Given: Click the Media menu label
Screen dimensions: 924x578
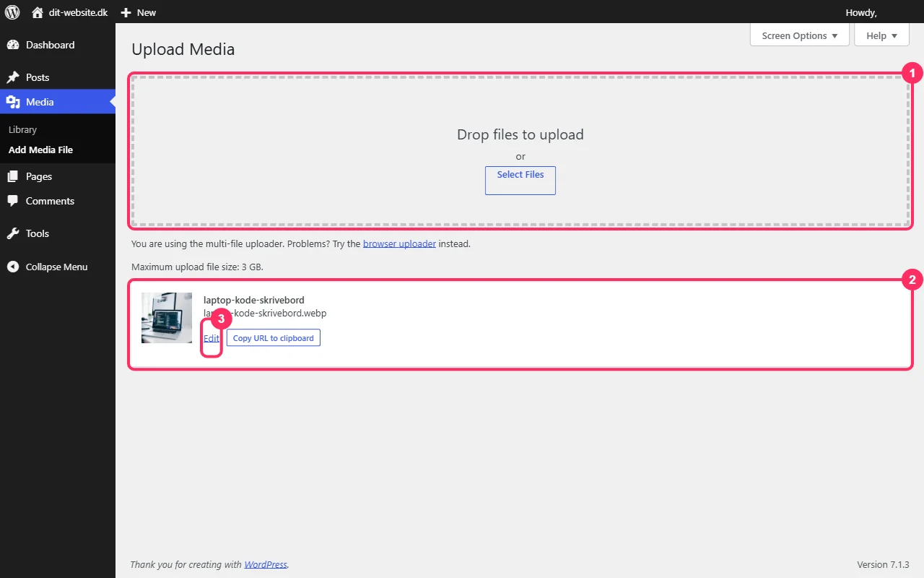Looking at the screenshot, I should [40, 102].
